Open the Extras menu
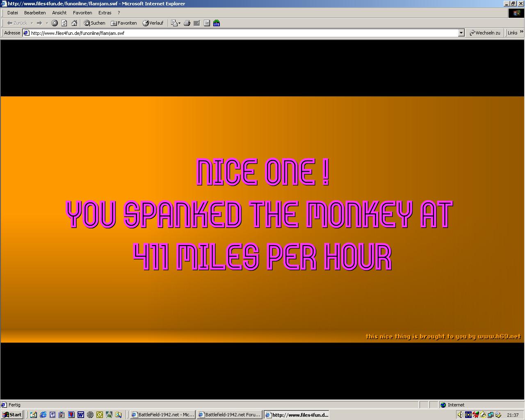This screenshot has height=420, width=525. pos(105,13)
